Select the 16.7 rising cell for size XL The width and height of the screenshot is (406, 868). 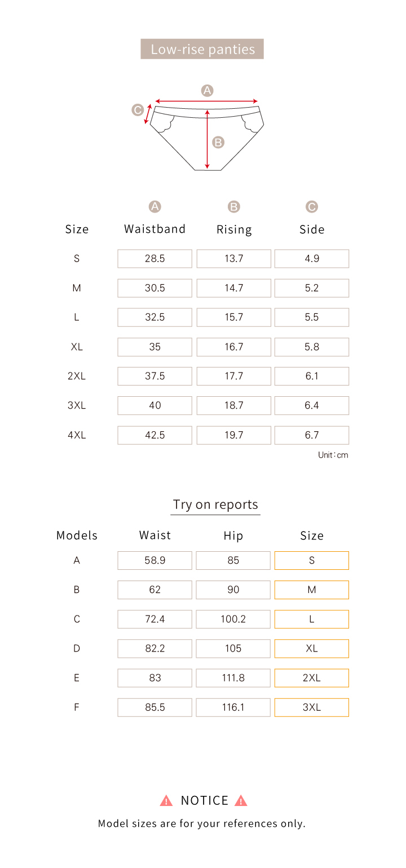[233, 347]
